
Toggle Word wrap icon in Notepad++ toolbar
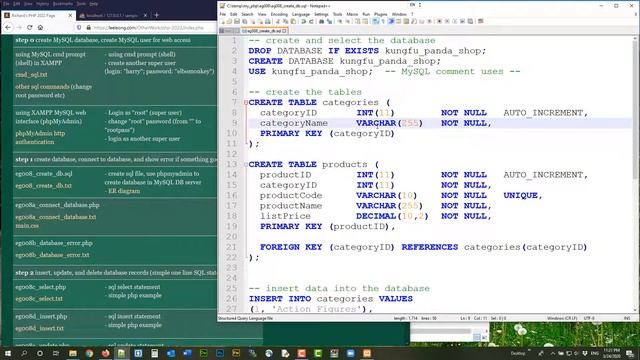pyautogui.click(x=376, y=21)
